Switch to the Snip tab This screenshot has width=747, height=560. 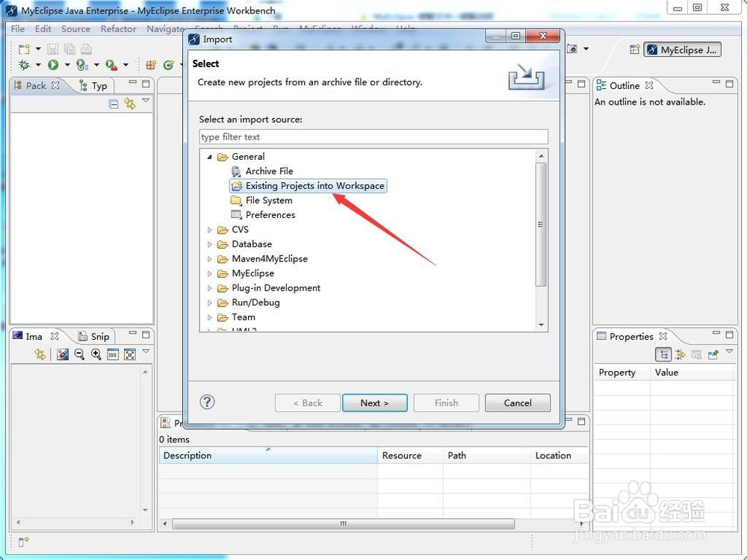point(94,336)
